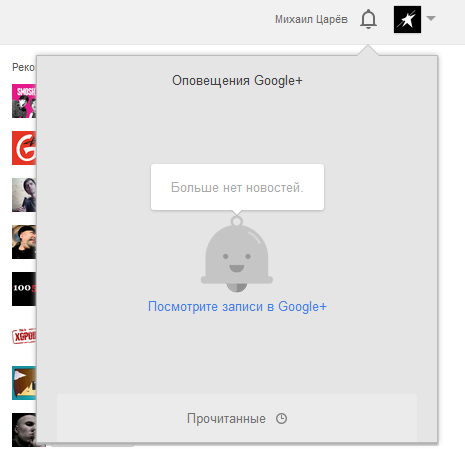Click the Больше нет новостей speech bubble

pyautogui.click(x=237, y=187)
